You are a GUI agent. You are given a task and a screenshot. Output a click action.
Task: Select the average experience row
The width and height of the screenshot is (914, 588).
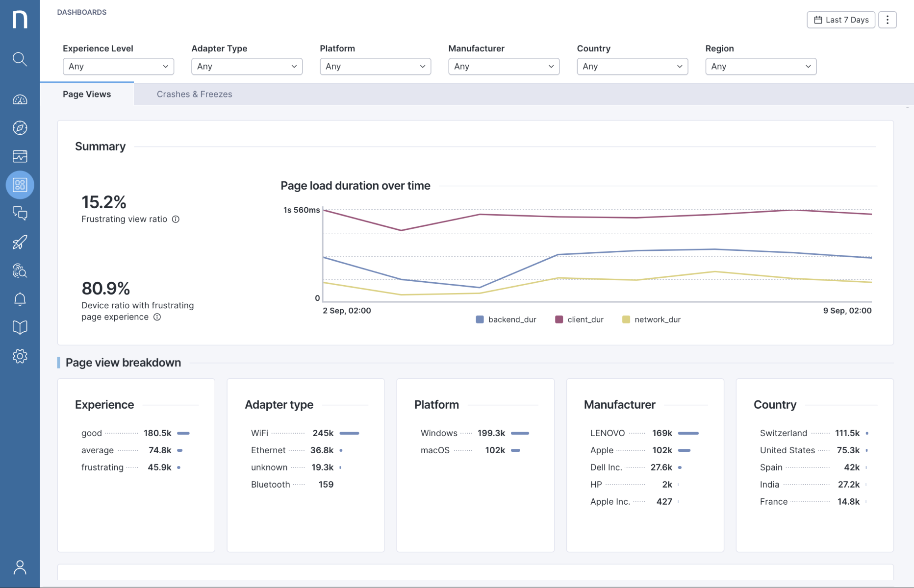(136, 450)
